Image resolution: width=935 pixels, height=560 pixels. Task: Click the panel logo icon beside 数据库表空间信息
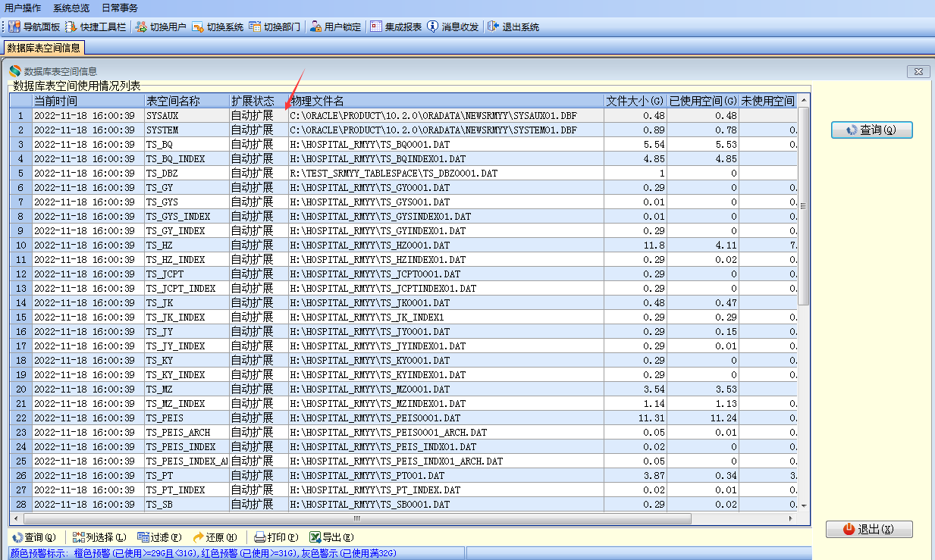(15, 71)
